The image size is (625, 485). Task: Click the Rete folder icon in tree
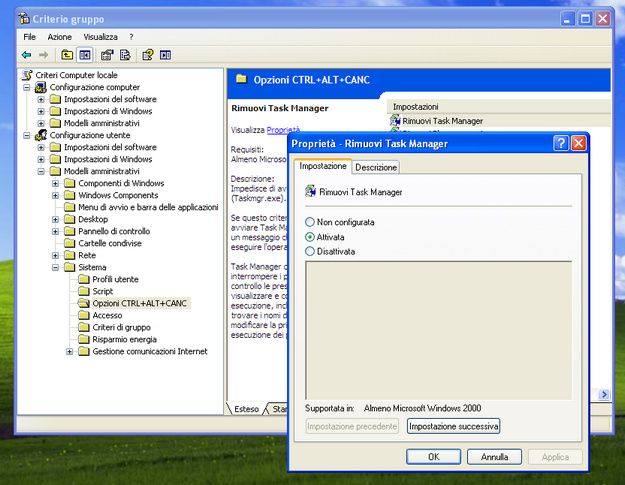pyautogui.click(x=70, y=255)
